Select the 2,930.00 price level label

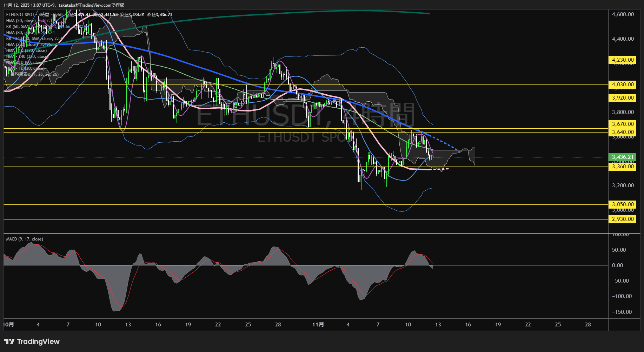[x=623, y=219]
